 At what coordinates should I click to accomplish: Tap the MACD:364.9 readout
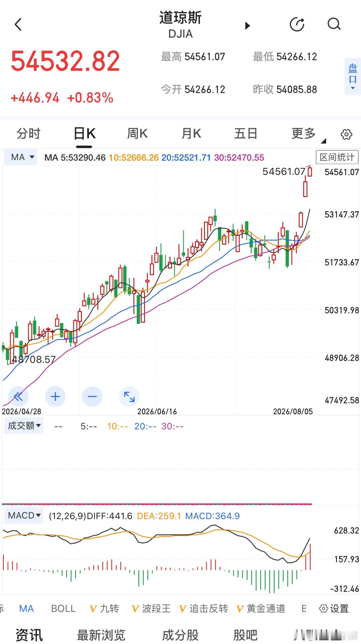point(212,516)
